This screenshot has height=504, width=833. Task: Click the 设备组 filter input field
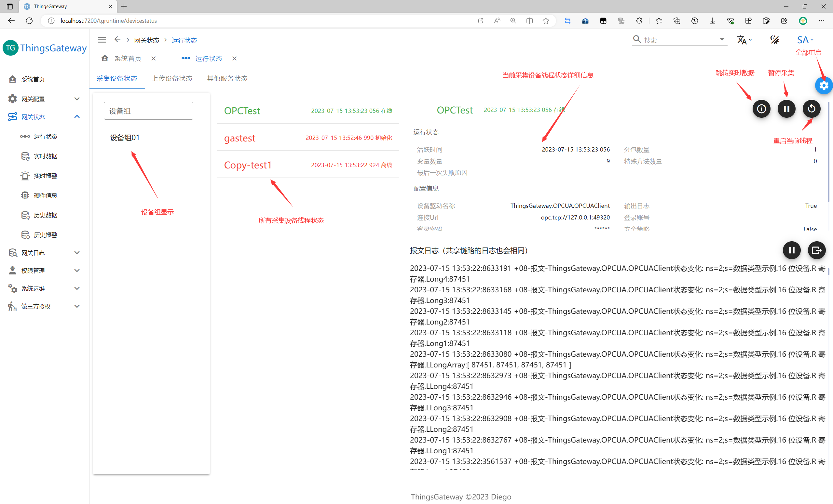148,111
